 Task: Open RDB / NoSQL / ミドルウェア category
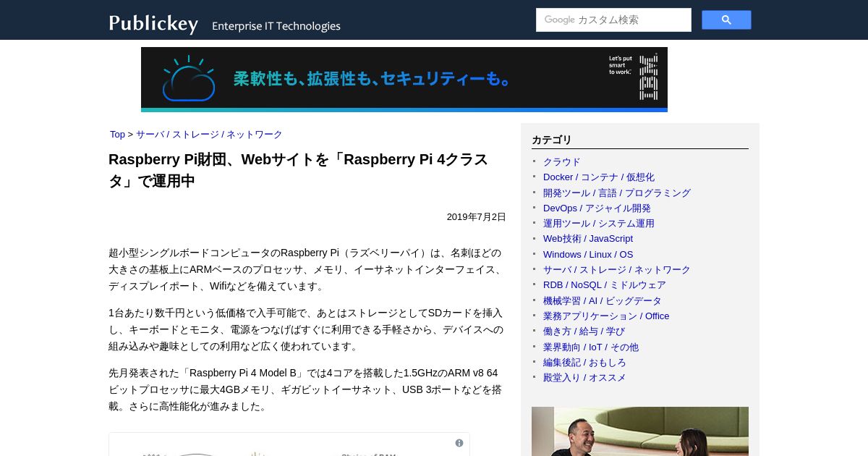[x=605, y=285]
